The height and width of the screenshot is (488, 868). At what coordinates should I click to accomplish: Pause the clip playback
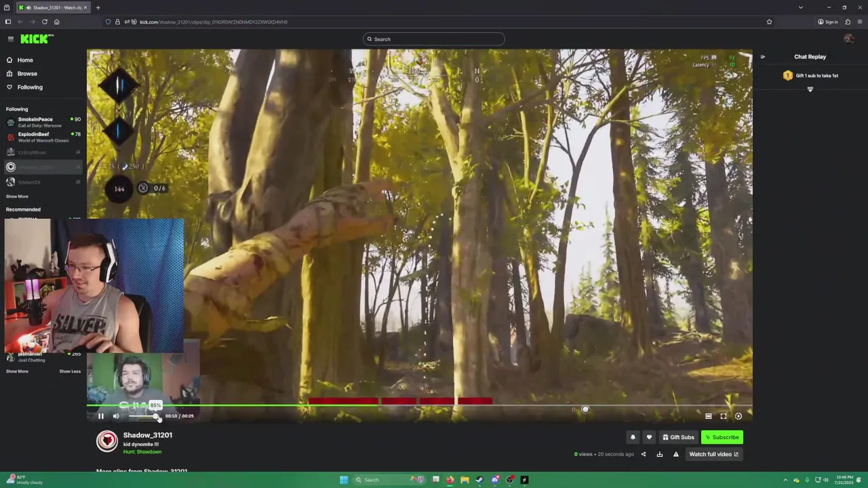click(101, 415)
